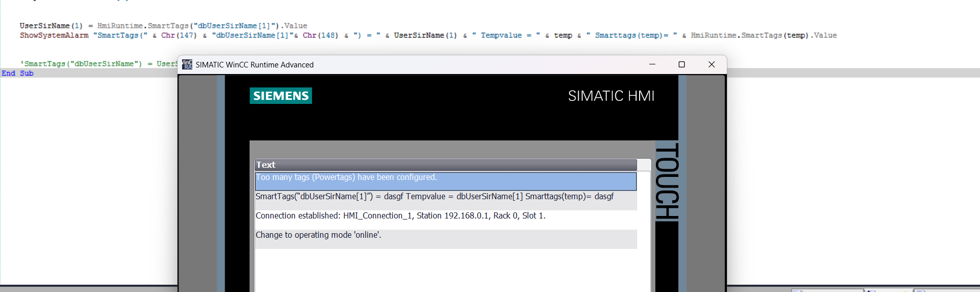Select the SmartTags dbUserSirName[1] = dasgf alarm row
This screenshot has width=980, height=292.
[445, 201]
